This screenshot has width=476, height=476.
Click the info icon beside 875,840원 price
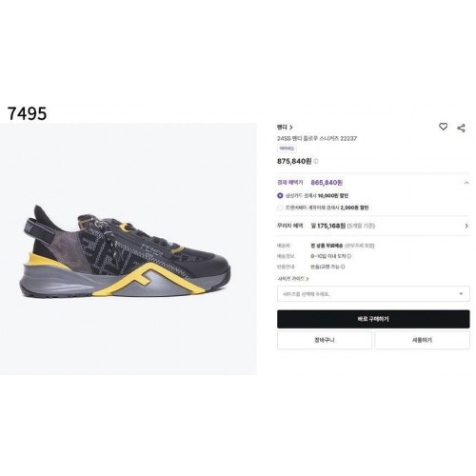[316, 161]
